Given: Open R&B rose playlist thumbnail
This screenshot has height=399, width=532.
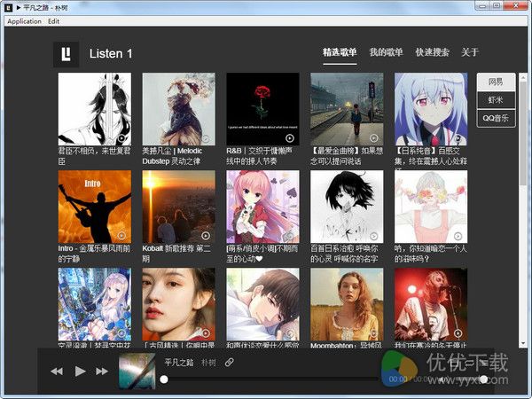Looking at the screenshot, I should click(263, 109).
